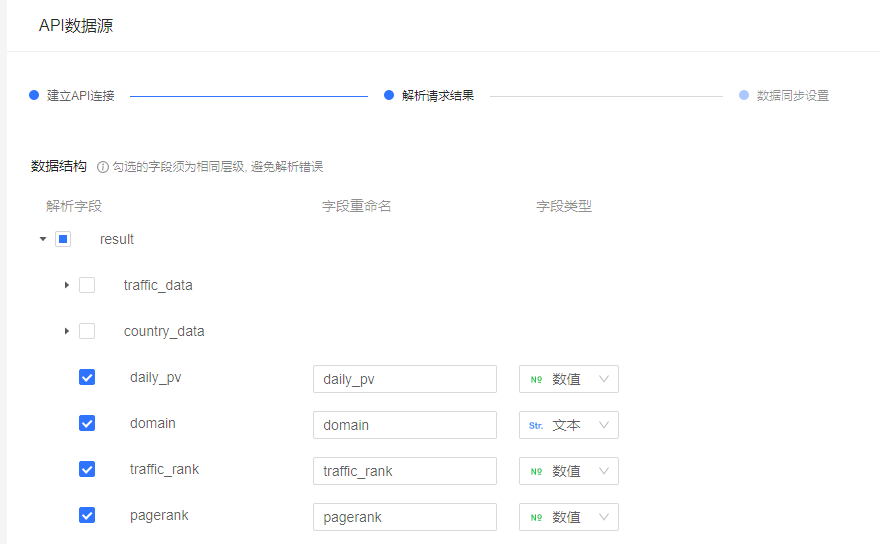Check the traffic_data checkbox
The height and width of the screenshot is (544, 880).
click(87, 285)
